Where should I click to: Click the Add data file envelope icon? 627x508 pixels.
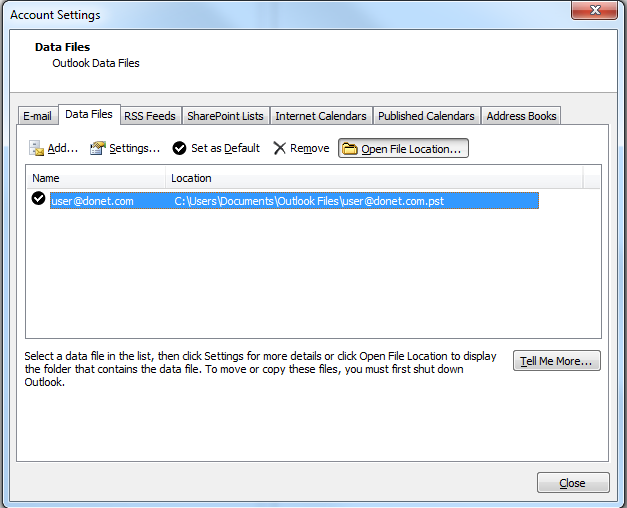36,148
